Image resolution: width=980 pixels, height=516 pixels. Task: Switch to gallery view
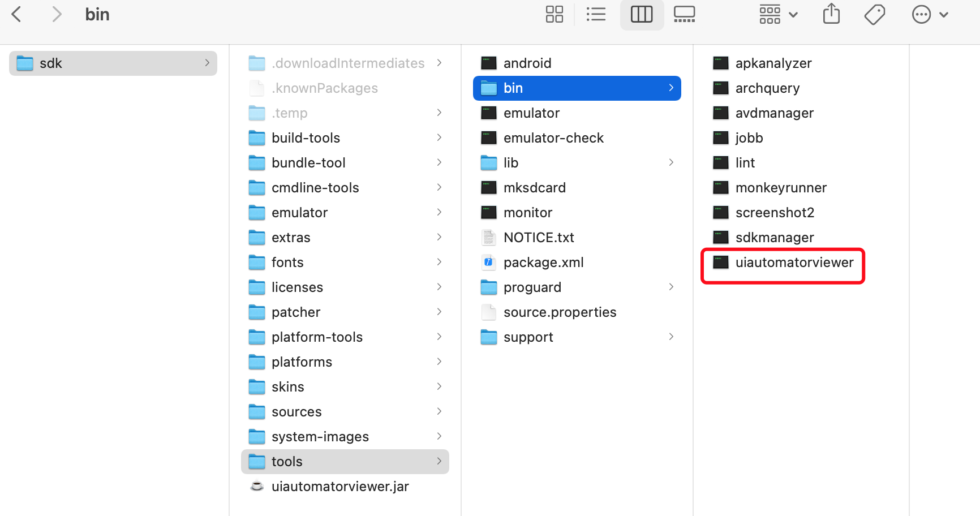pyautogui.click(x=685, y=14)
